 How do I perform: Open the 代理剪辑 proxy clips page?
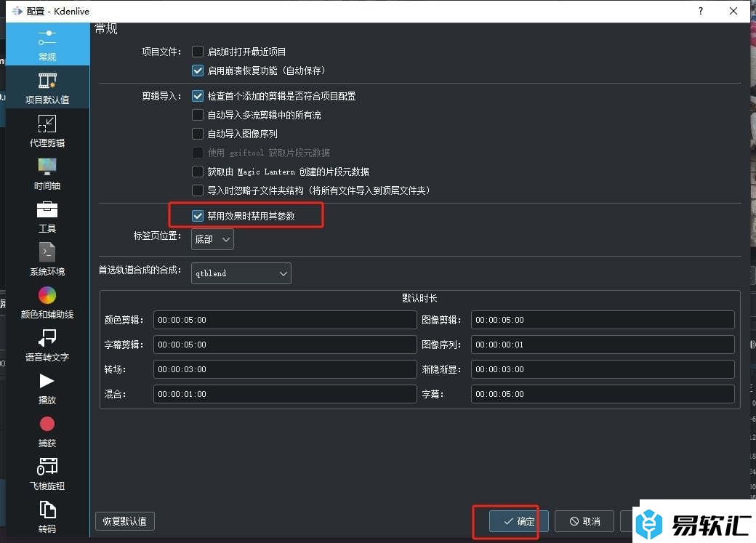point(47,130)
